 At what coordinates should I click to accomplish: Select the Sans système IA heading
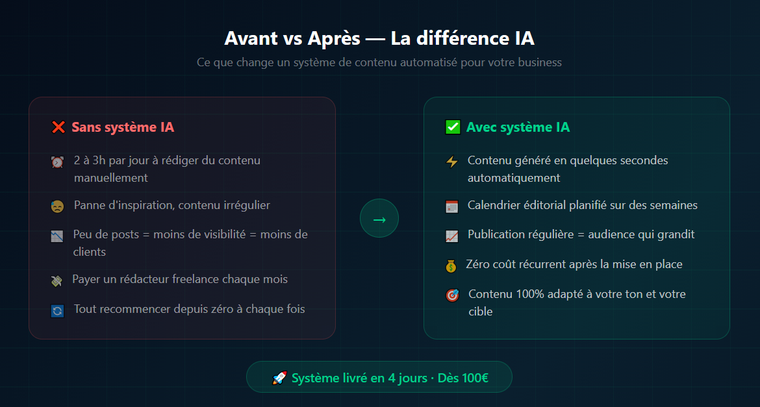[x=124, y=127]
